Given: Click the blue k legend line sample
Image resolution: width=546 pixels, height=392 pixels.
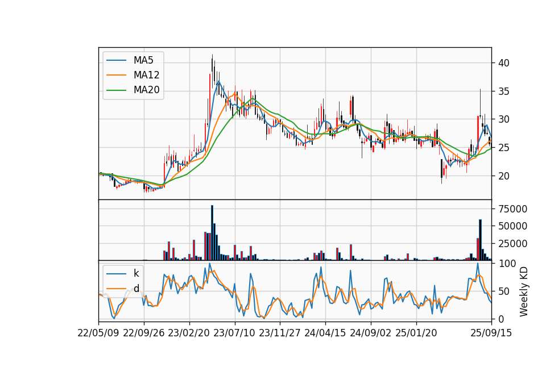Looking at the screenshot, I should (x=116, y=273).
